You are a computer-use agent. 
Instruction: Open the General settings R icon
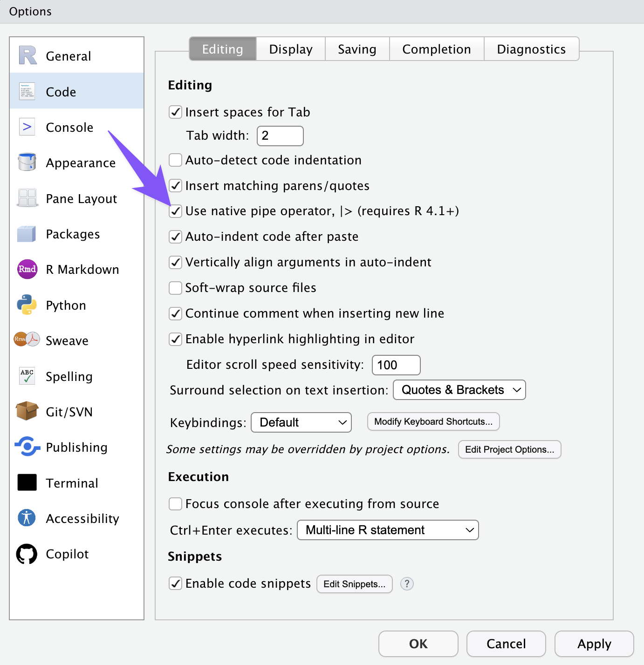(27, 56)
